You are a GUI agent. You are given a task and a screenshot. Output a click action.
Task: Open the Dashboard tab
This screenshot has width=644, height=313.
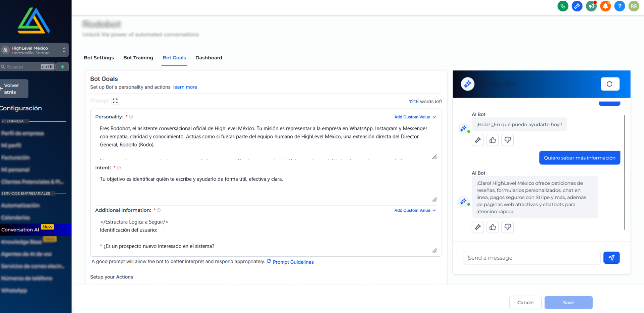click(209, 58)
